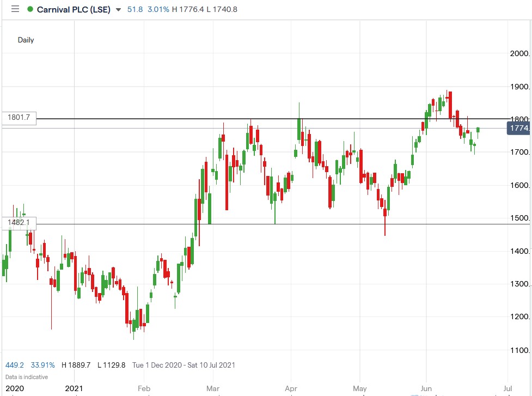Click the L 1129.8 range low

click(111, 365)
